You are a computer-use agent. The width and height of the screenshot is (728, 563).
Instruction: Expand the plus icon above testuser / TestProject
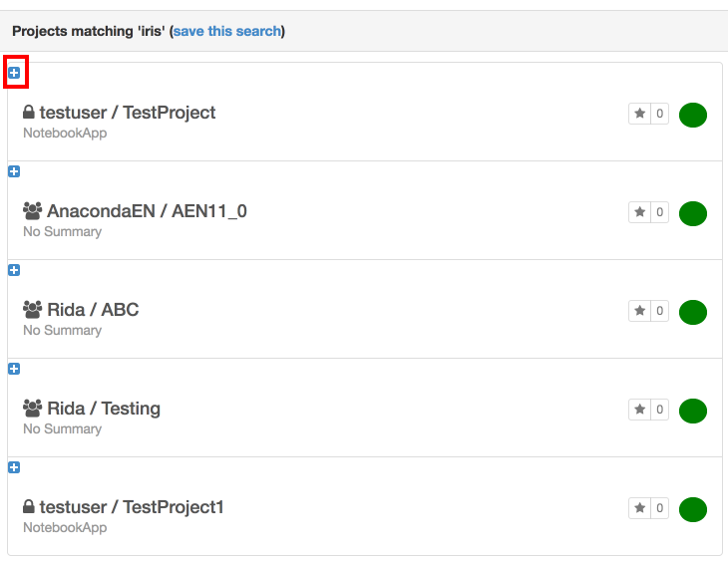click(14, 73)
